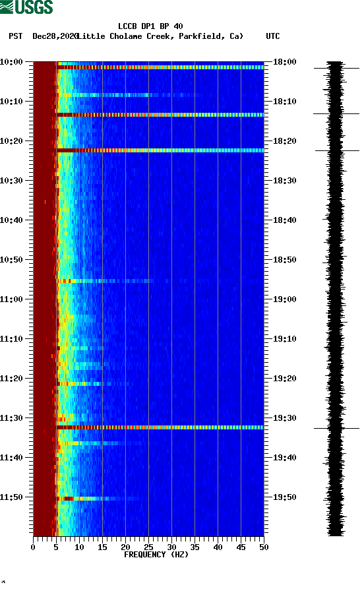
Task: Click the 50 Hz frequency axis tick label
Action: pos(264,547)
